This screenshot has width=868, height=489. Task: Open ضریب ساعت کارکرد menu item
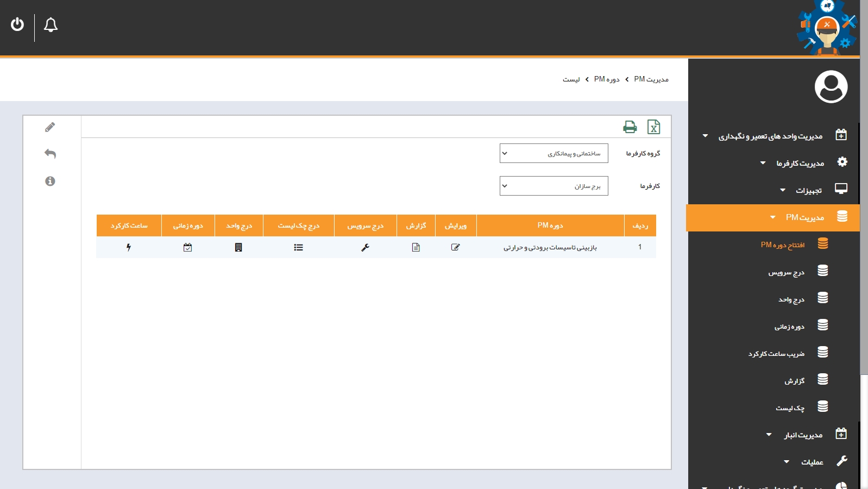776,354
